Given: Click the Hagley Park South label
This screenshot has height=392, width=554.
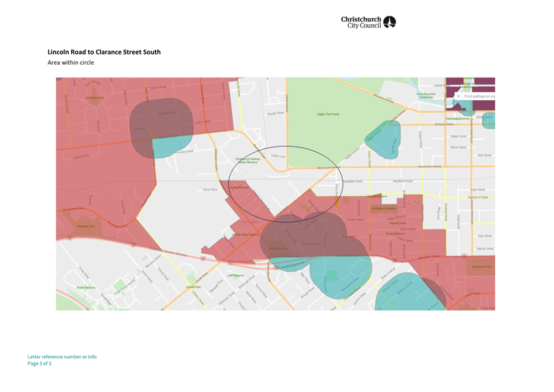Looking at the screenshot, I should coord(328,114).
